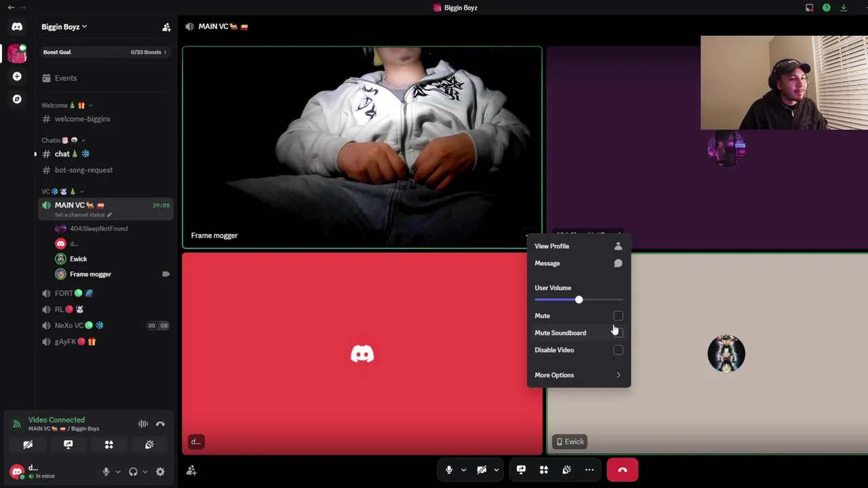Mute the microphone in the user panel
The image size is (868, 488).
pos(106,472)
